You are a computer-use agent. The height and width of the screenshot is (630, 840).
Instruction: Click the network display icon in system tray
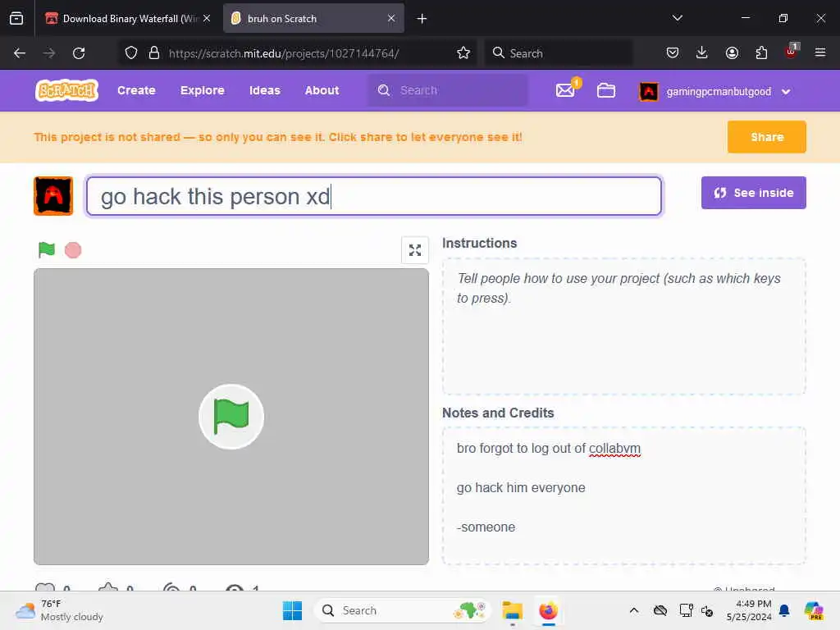click(686, 610)
